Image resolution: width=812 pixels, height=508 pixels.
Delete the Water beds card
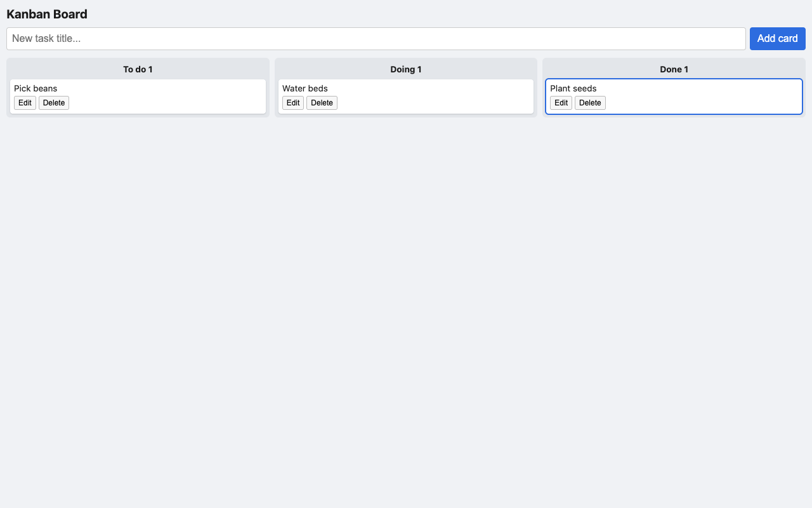322,103
